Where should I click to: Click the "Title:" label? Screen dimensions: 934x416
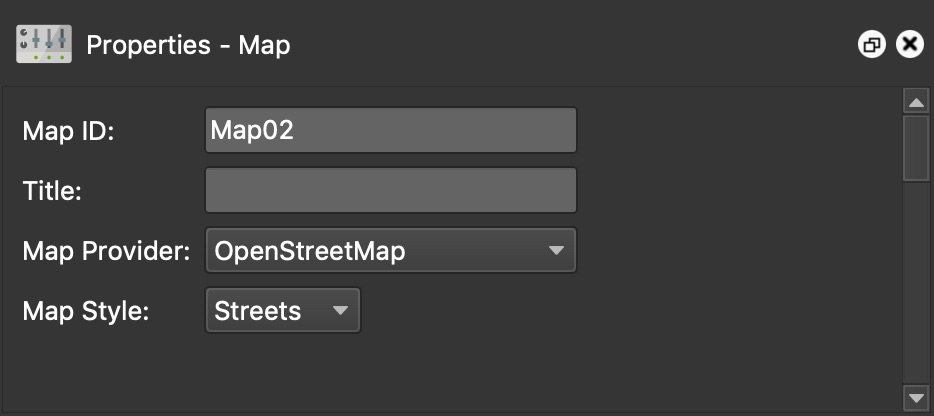[x=52, y=191]
